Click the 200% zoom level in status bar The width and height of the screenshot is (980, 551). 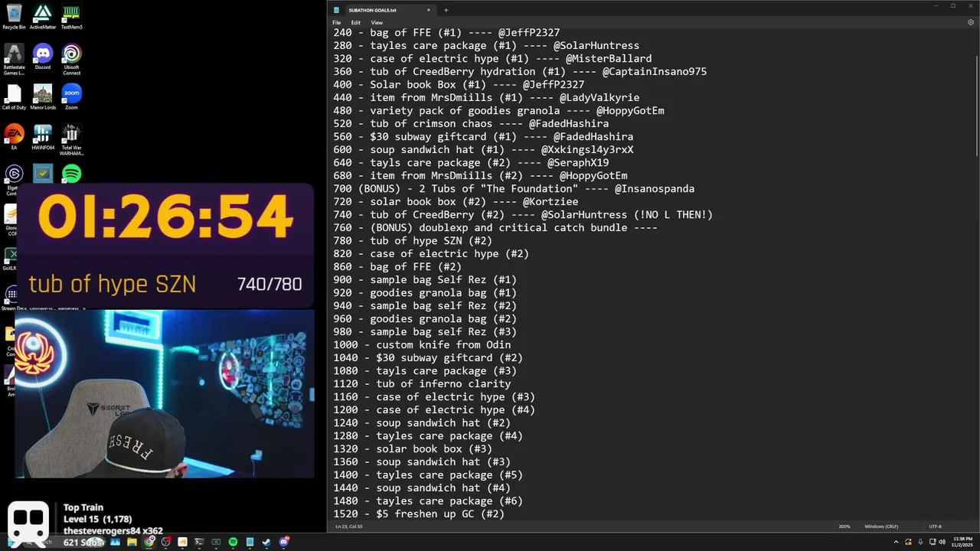(844, 527)
